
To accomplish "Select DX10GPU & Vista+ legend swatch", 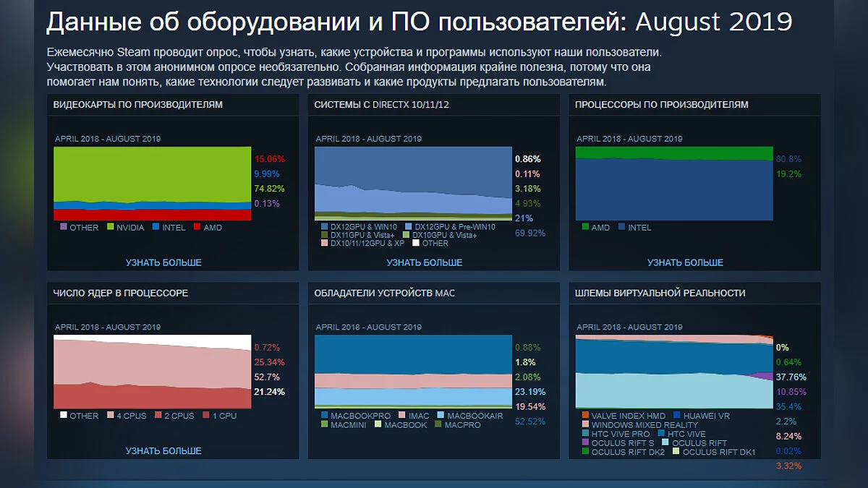I will (407, 235).
